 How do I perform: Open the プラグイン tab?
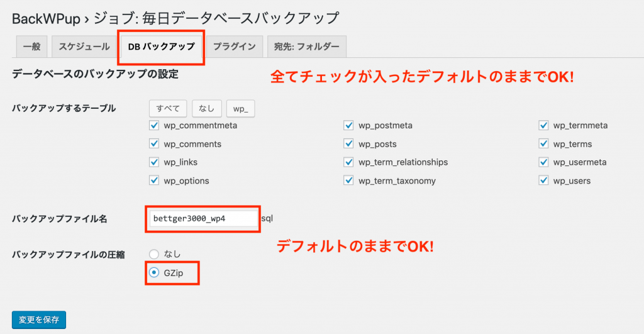coord(234,47)
